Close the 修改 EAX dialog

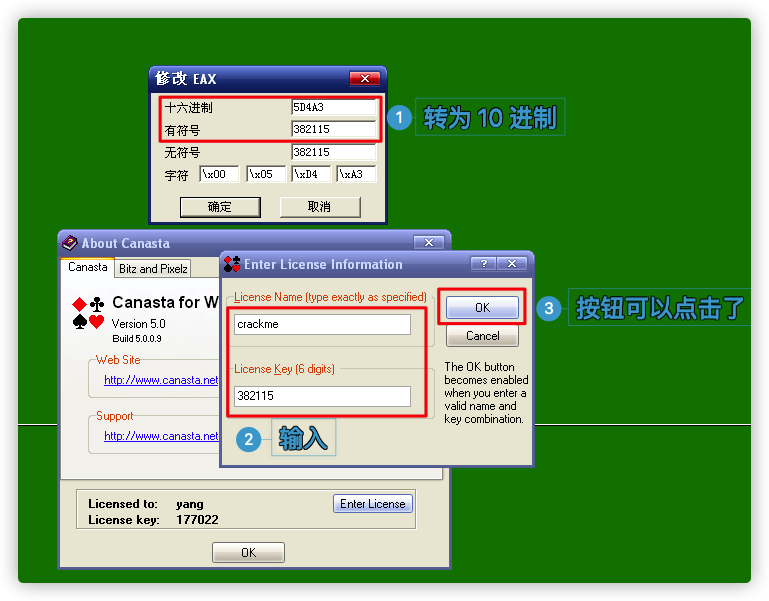coord(364,79)
